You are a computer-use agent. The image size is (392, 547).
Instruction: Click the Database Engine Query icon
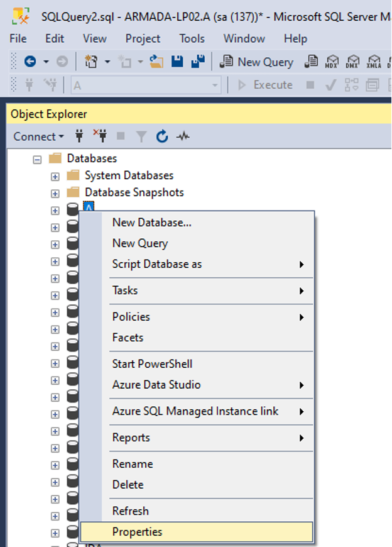click(311, 62)
